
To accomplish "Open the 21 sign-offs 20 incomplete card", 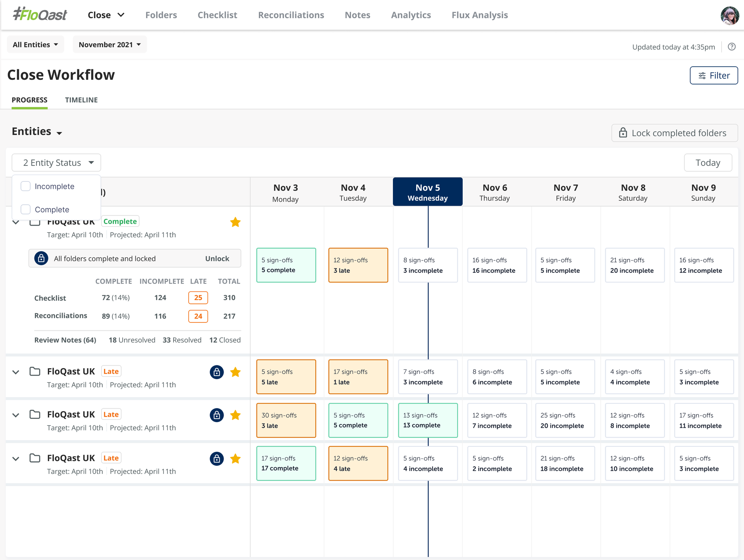I will [635, 265].
